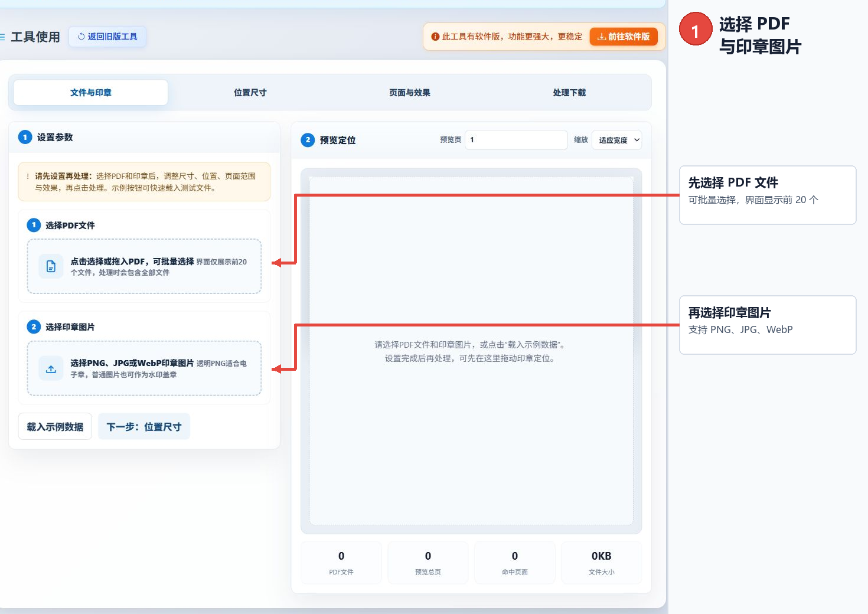Screen dimensions: 868x614
Task: Click the 选择印章图片 step label
Action: coord(70,326)
